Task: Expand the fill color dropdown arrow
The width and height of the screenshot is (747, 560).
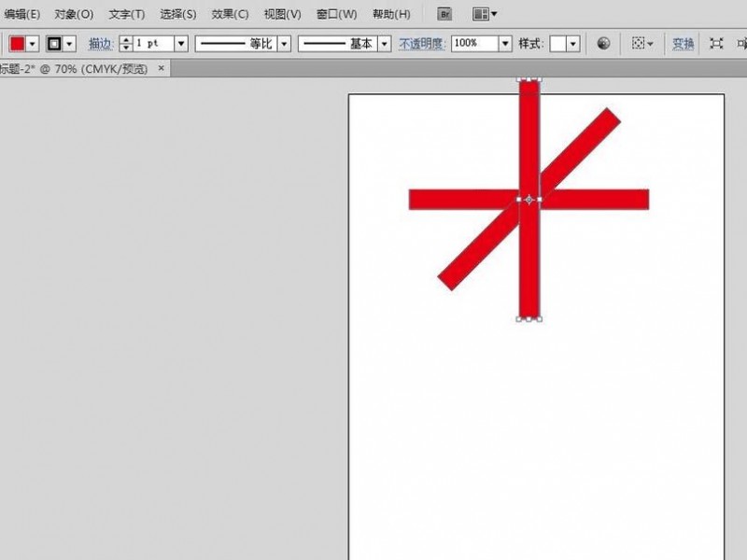Action: [33, 44]
